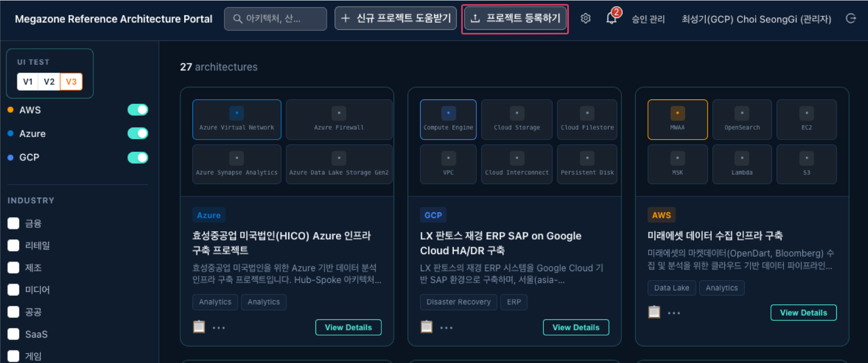Open the settings gear icon
This screenshot has height=363, width=868.
pos(585,19)
